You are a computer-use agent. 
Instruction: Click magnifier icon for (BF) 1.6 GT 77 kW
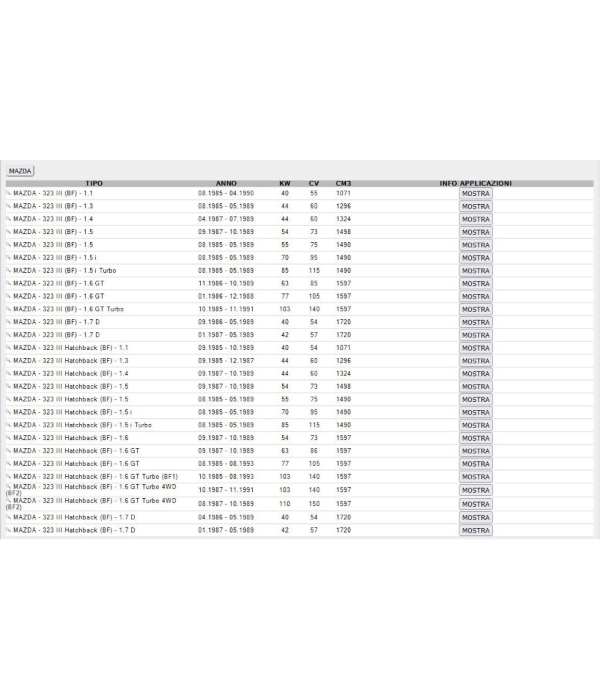point(8,296)
